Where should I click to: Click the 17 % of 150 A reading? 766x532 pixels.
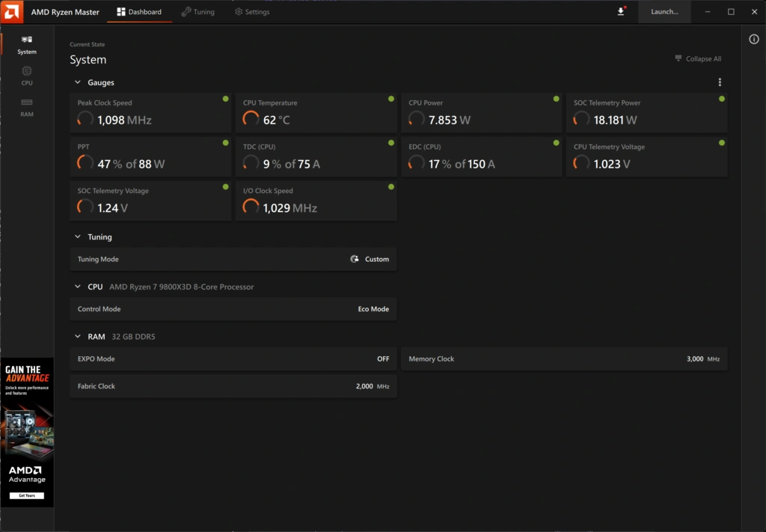click(462, 164)
